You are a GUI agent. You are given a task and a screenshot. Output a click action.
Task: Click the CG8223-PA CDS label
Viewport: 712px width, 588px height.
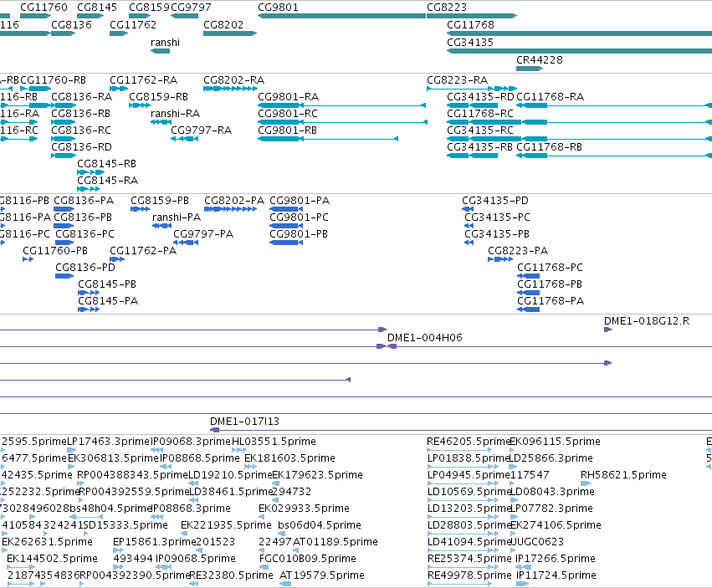point(518,251)
